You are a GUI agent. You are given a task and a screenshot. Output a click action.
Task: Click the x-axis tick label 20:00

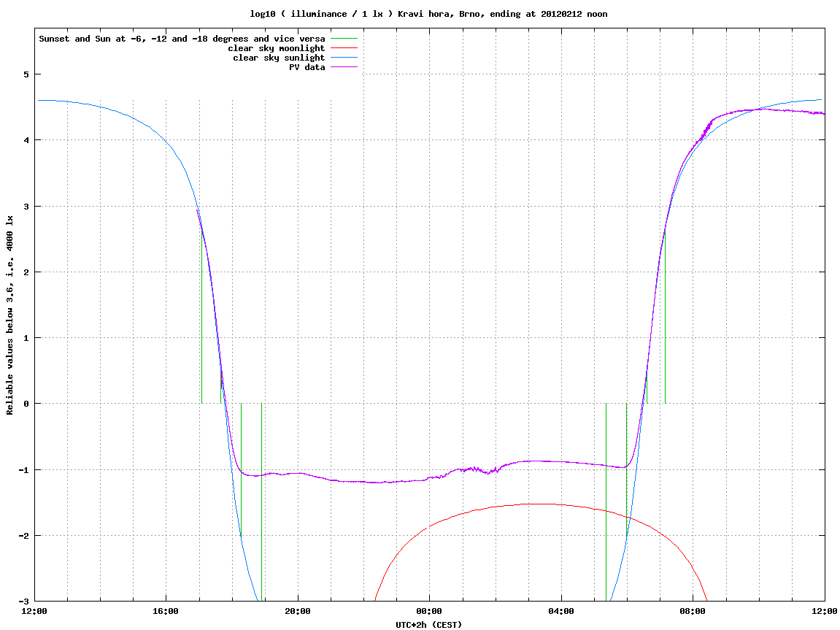298,611
